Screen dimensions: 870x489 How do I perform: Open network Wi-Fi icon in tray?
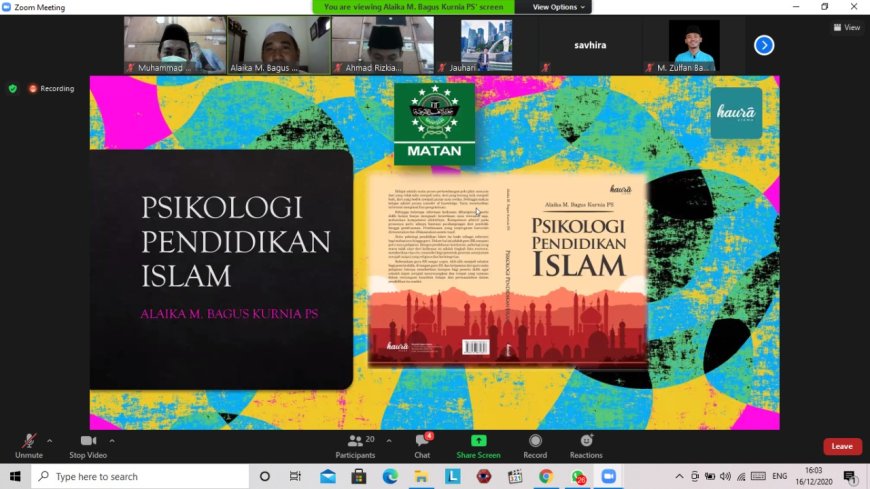coord(741,476)
